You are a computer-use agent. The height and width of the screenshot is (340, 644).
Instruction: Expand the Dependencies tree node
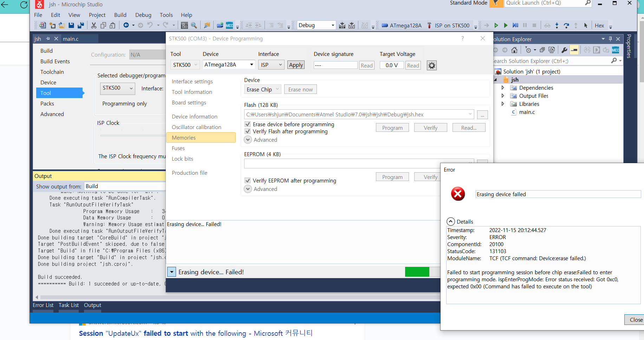(x=503, y=88)
